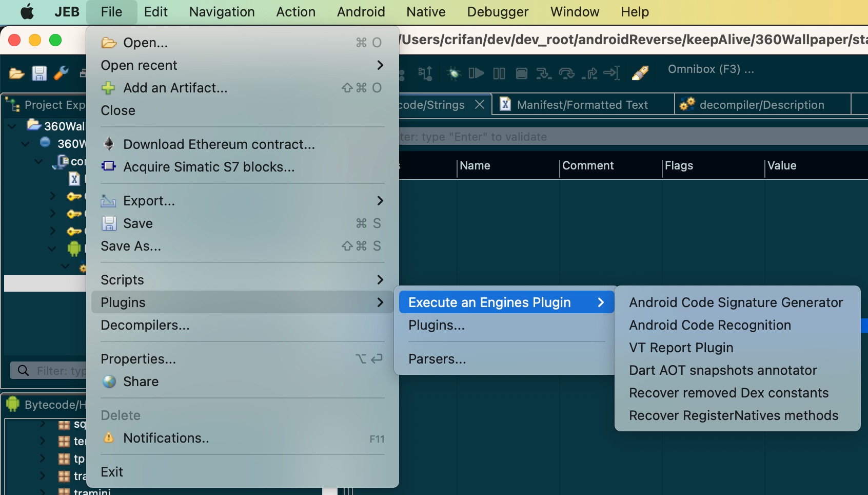The width and height of the screenshot is (868, 495).
Task: Click the Open folder icon in File menu
Action: (109, 43)
